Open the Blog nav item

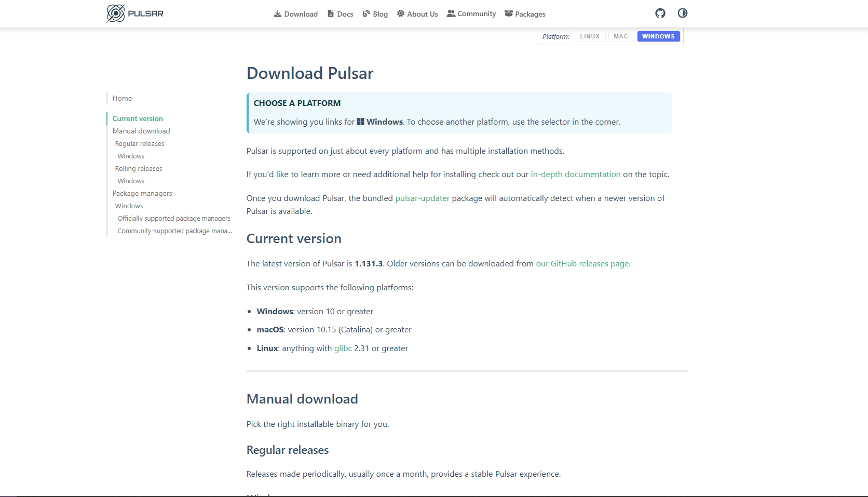[375, 14]
